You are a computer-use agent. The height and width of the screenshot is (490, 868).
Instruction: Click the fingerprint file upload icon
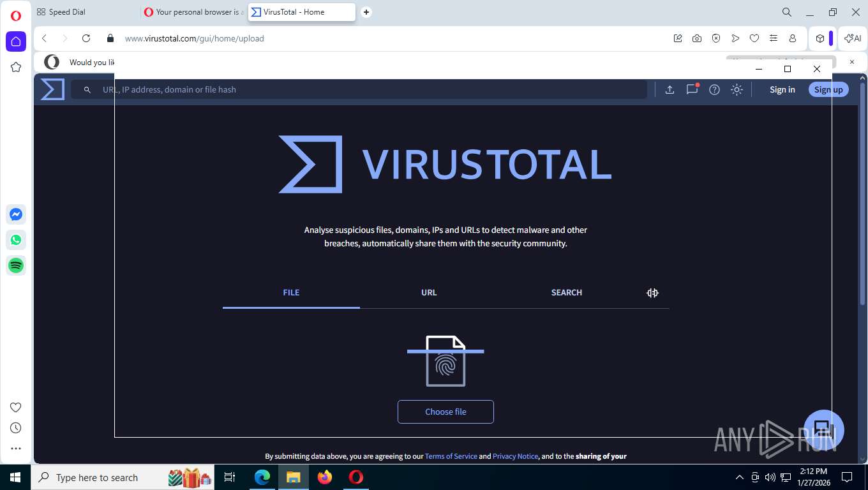(445, 360)
